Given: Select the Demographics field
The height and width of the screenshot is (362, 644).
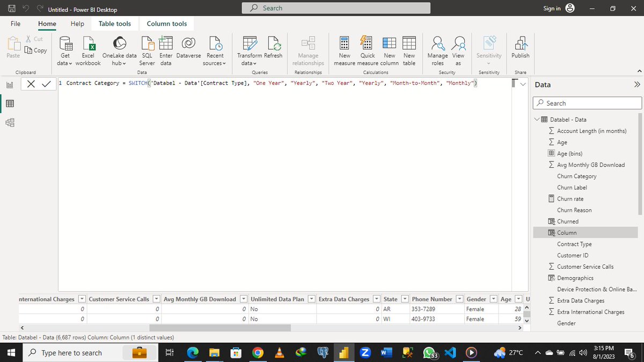Looking at the screenshot, I should [x=575, y=278].
